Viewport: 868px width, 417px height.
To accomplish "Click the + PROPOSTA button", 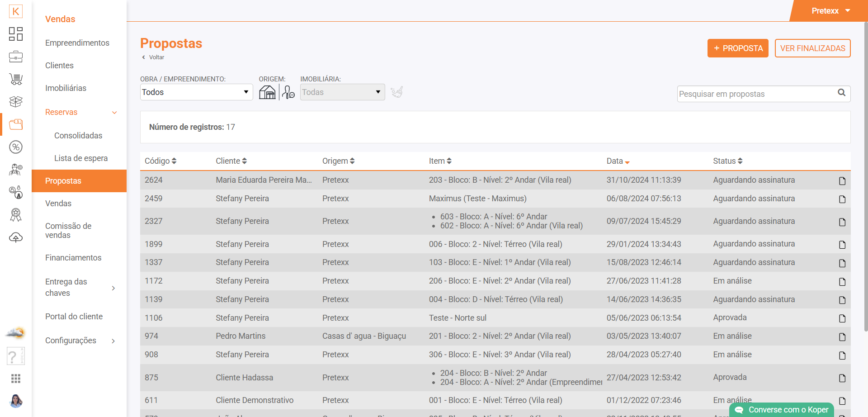I will click(x=737, y=48).
